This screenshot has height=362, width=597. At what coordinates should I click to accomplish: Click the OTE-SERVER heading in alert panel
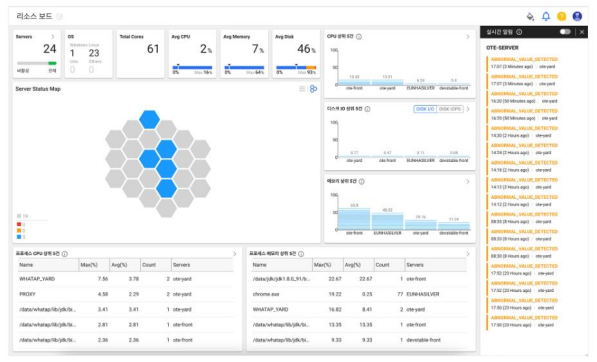(502, 48)
